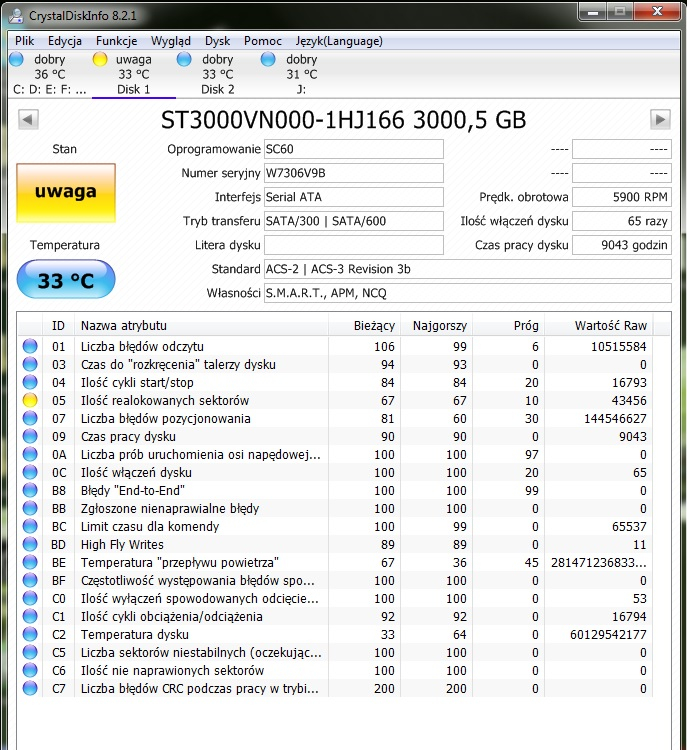Click raw value 10515584 in read errors row
Screen dimensions: 687x750
[x=619, y=346]
